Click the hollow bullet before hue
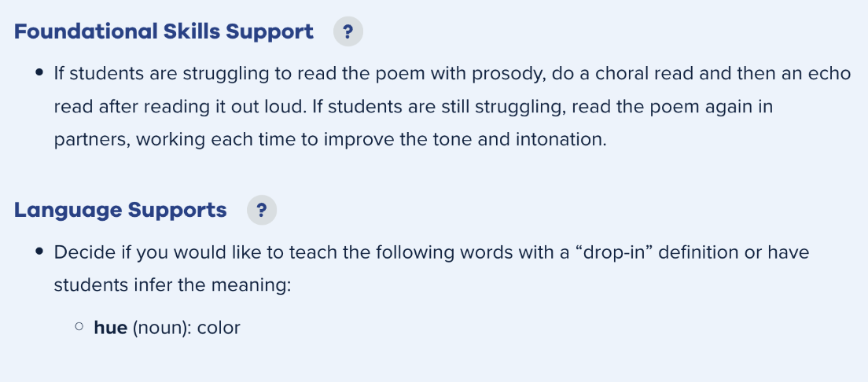The width and height of the screenshot is (868, 382). point(79,327)
